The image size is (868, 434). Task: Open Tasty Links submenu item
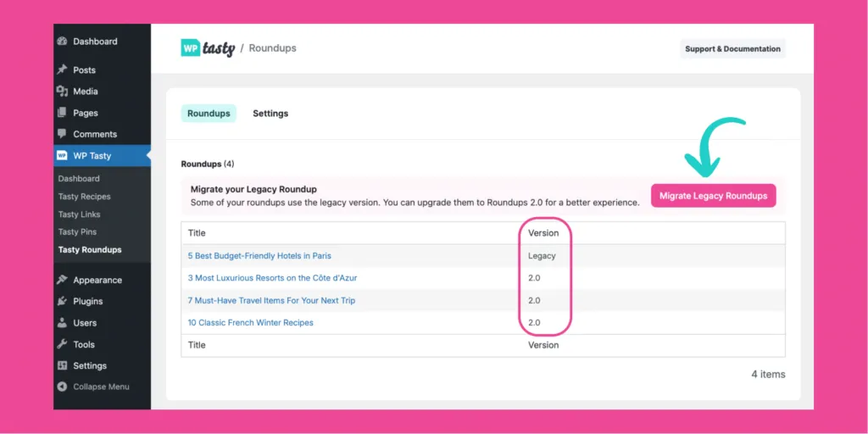pyautogui.click(x=79, y=214)
